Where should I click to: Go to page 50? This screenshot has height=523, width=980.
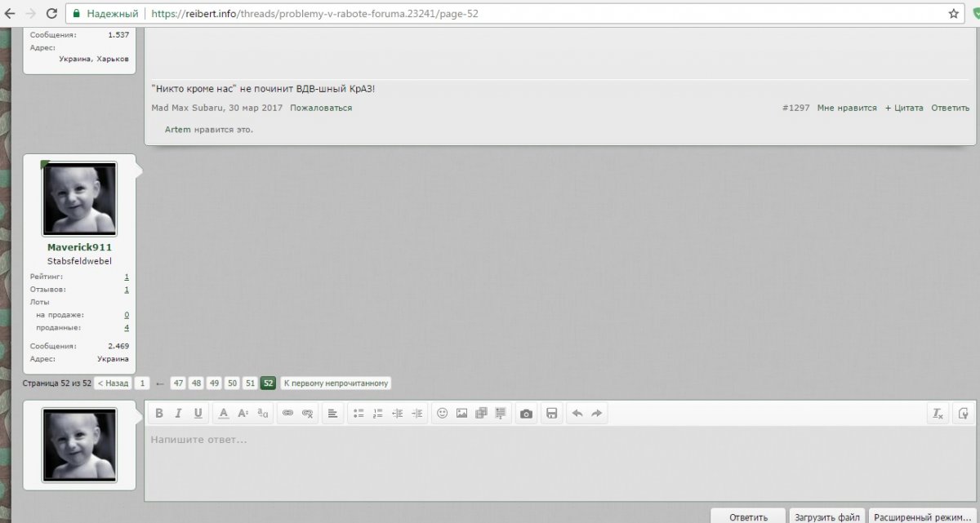tap(232, 383)
